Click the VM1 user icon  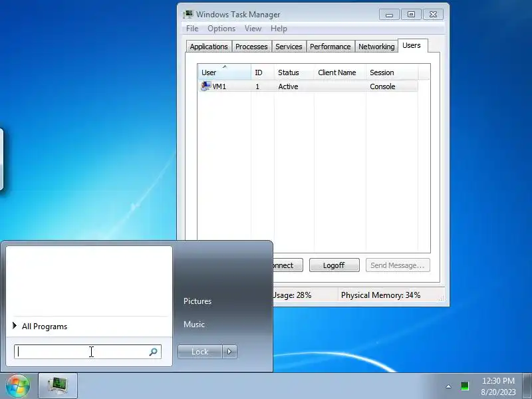coord(205,86)
